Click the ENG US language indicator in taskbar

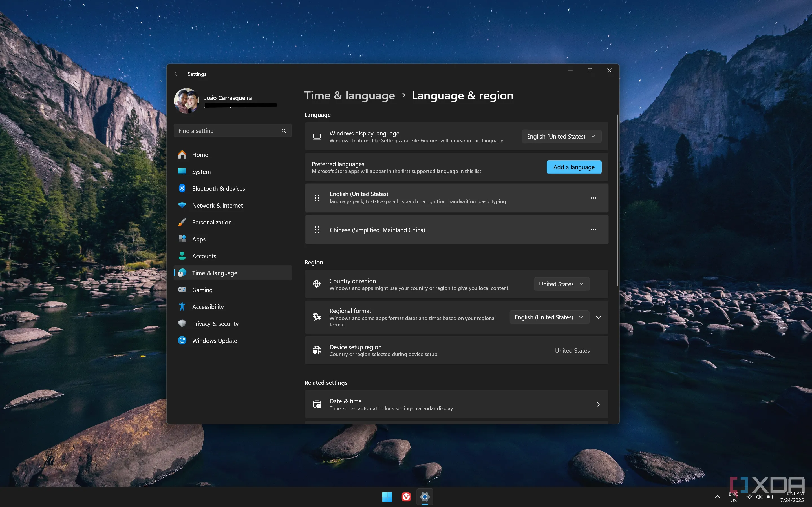tap(733, 497)
